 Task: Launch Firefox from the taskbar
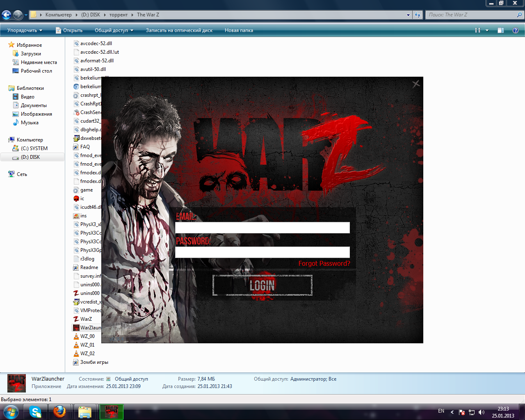[x=60, y=411]
